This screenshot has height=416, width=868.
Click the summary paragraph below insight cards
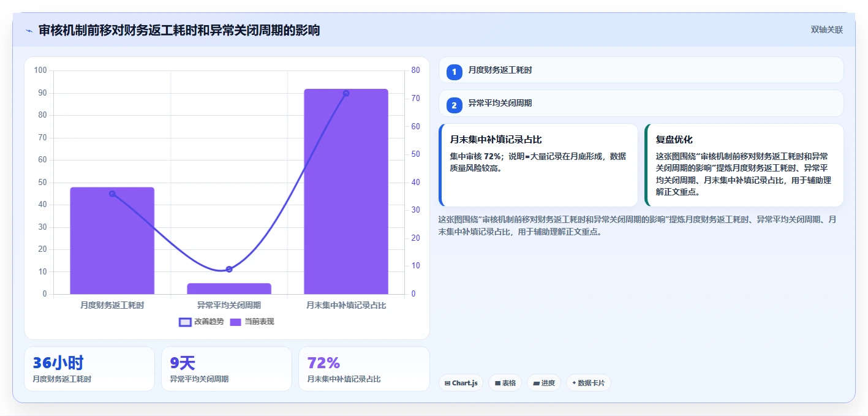click(638, 225)
